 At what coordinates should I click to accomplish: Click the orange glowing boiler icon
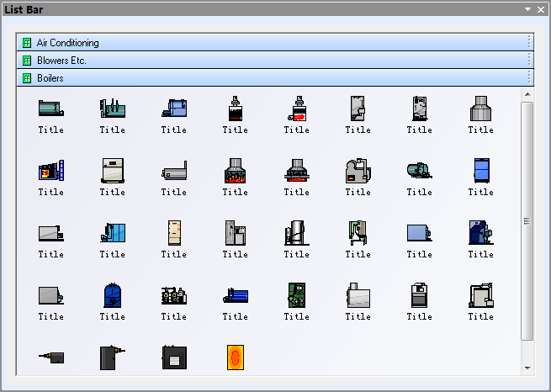tap(235, 358)
